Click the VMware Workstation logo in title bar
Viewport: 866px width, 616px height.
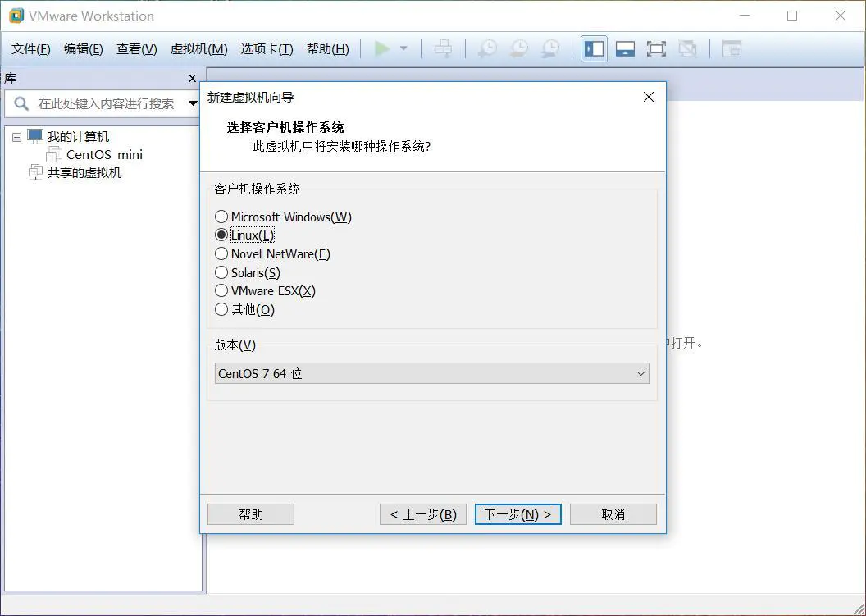(16, 16)
